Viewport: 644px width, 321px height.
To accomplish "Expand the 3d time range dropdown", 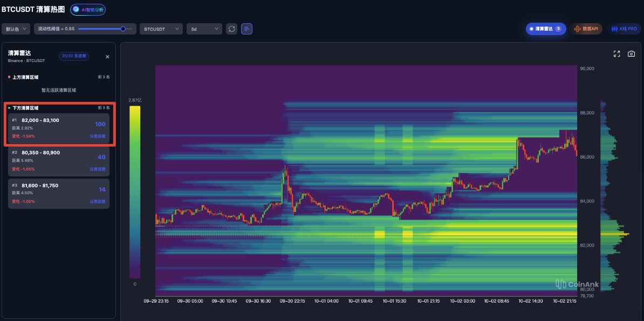I will 204,29.
